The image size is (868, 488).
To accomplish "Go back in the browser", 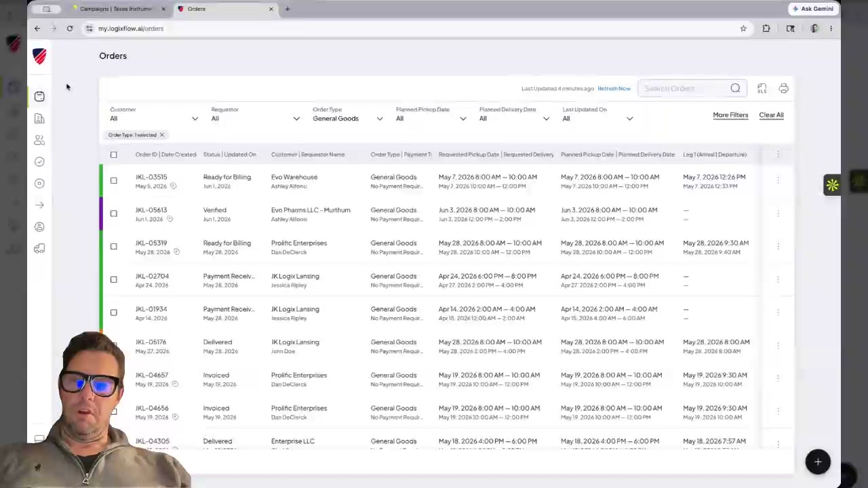I will (37, 28).
